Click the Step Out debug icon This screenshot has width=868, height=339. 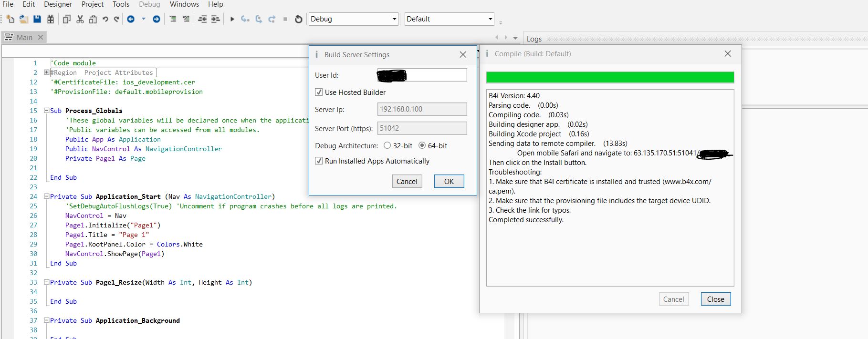[x=272, y=19]
